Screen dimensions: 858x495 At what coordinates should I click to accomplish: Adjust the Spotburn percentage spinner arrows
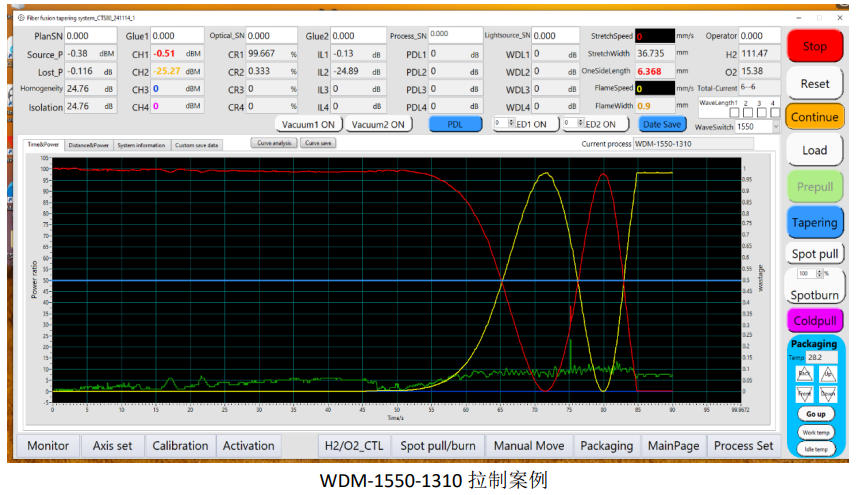[819, 273]
